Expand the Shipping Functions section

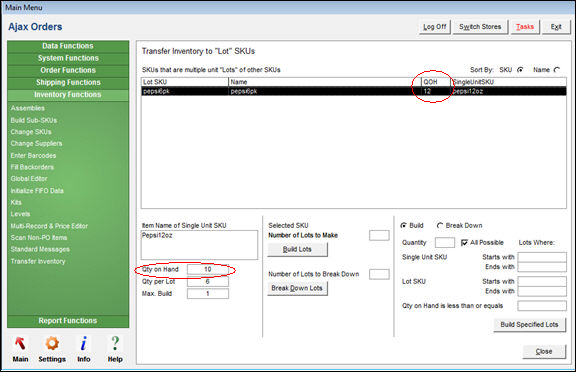click(68, 83)
